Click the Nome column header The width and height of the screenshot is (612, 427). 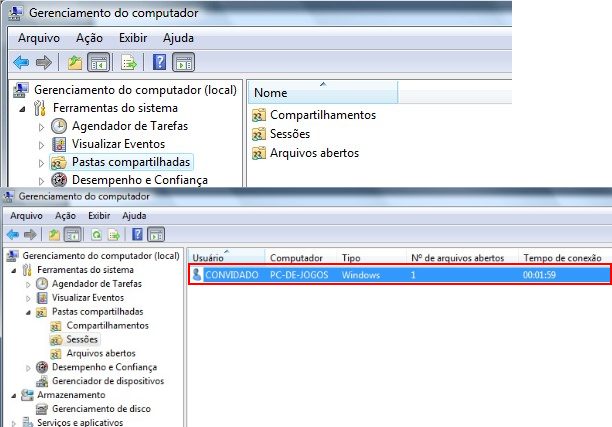[320, 92]
